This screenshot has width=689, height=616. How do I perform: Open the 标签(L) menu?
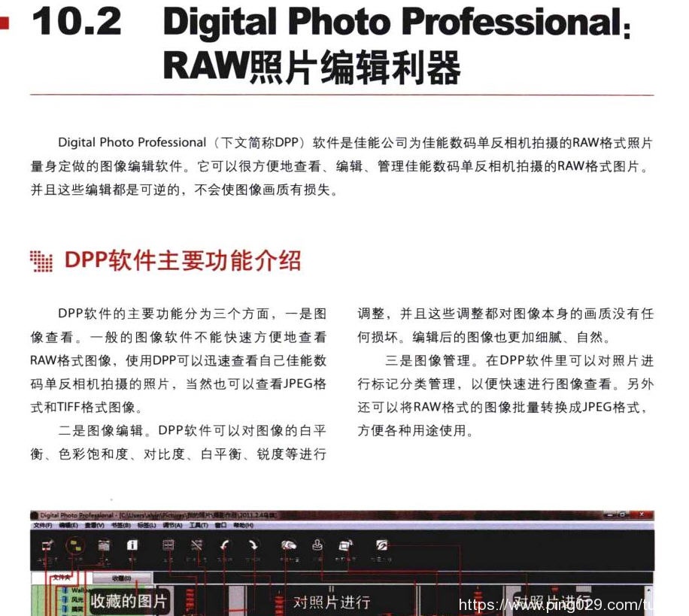pos(147,525)
